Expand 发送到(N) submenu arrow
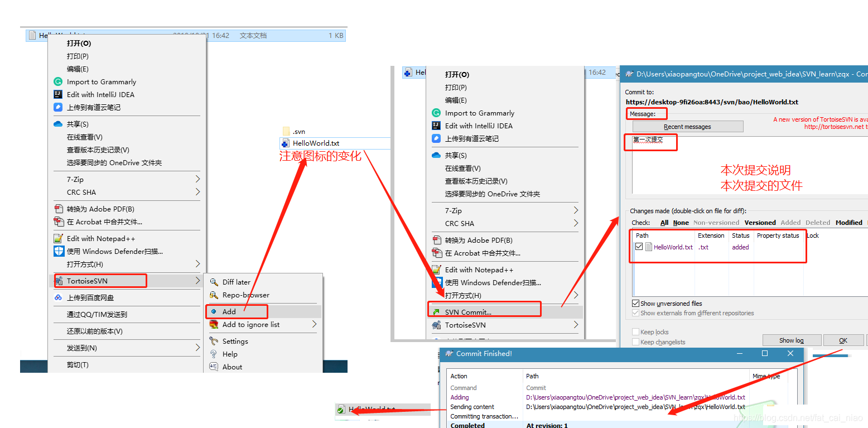868x428 pixels. pyautogui.click(x=197, y=348)
